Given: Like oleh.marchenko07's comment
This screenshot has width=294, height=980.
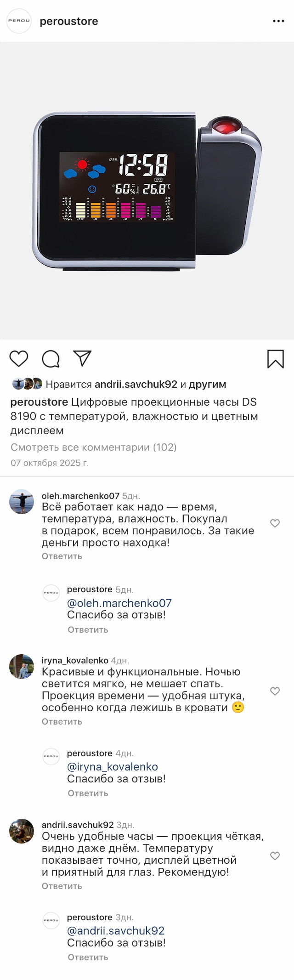Looking at the screenshot, I should click(275, 523).
